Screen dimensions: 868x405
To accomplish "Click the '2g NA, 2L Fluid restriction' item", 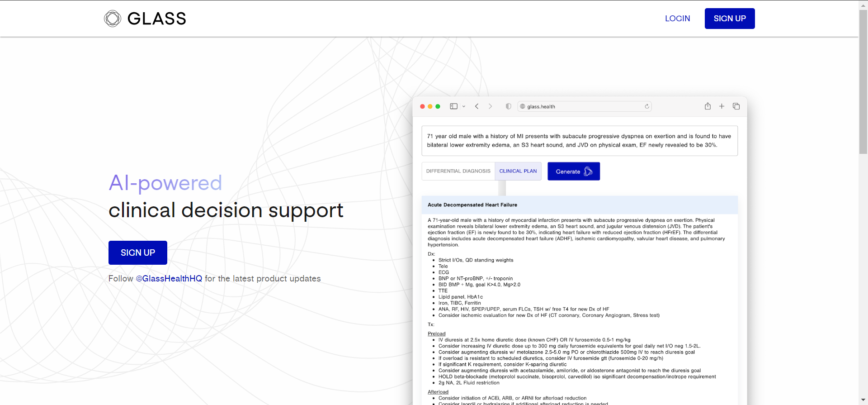I will pos(469,383).
